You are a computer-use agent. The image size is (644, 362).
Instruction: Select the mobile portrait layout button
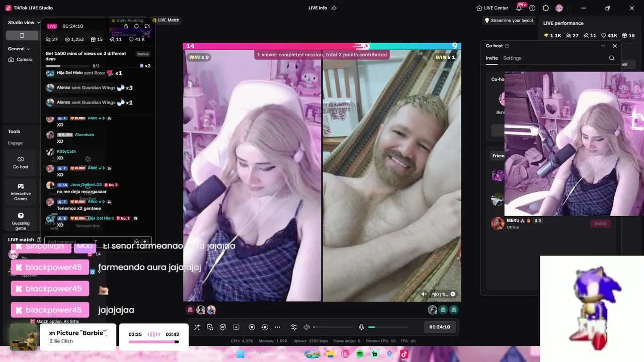[x=22, y=35]
